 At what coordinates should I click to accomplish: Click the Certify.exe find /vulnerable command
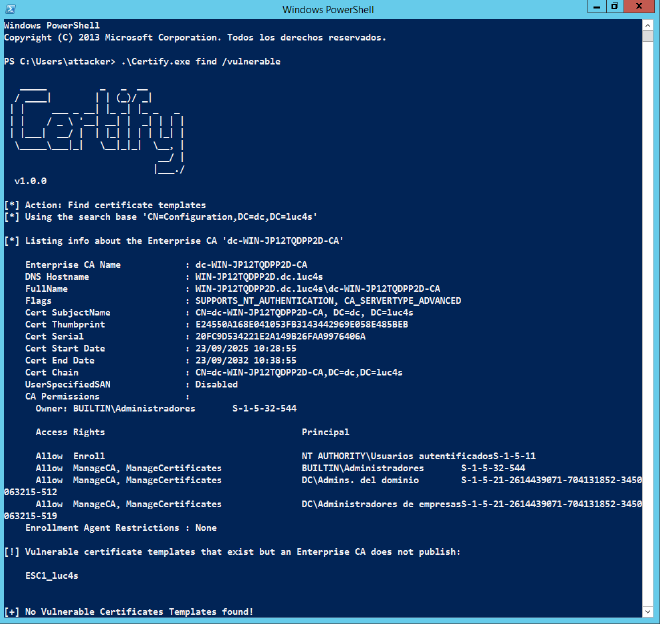[x=200, y=62]
